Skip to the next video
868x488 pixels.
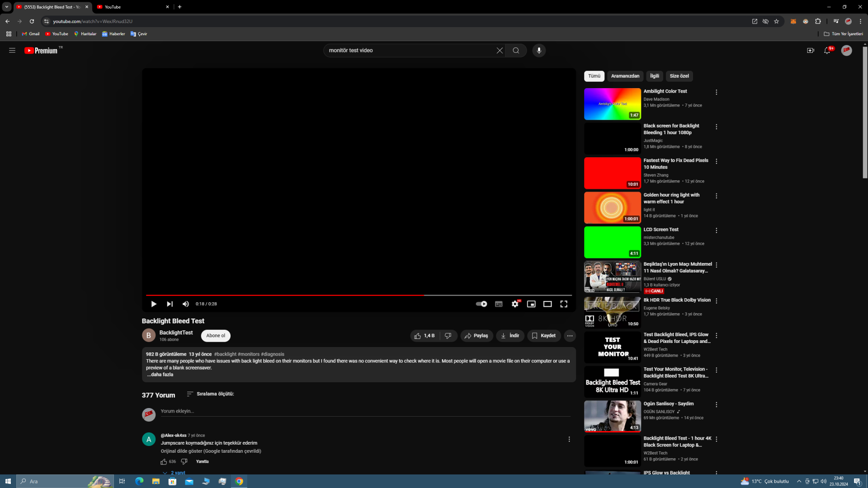(x=170, y=304)
